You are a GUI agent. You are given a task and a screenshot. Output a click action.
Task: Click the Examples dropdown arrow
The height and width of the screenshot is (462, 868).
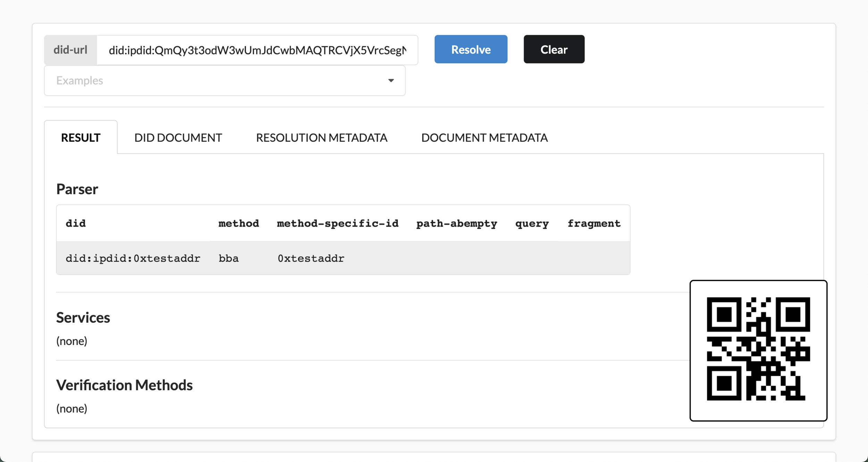click(x=391, y=81)
